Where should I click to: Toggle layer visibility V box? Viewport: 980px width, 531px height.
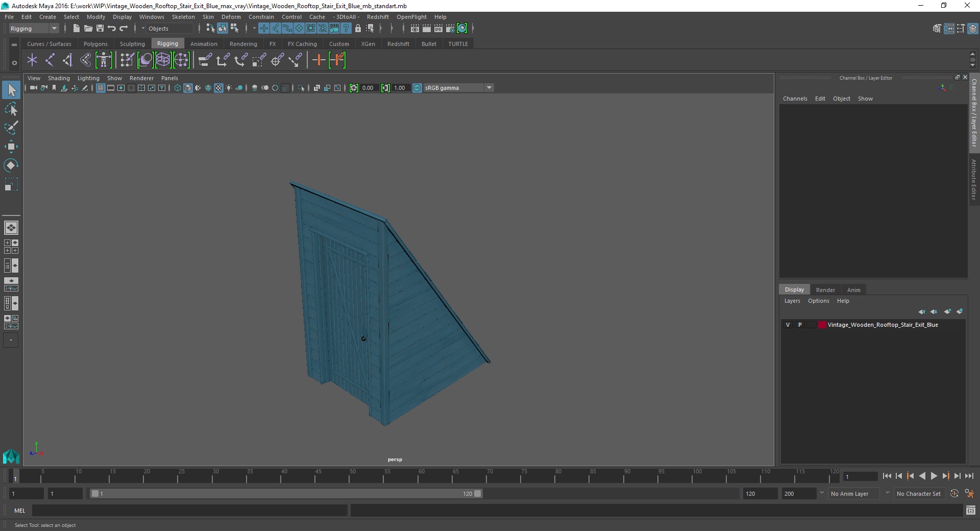point(788,325)
